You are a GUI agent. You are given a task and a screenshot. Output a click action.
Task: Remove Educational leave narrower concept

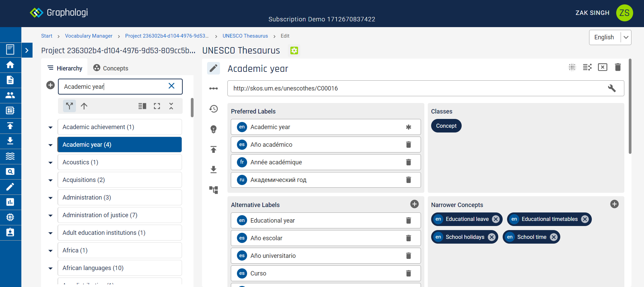496,219
